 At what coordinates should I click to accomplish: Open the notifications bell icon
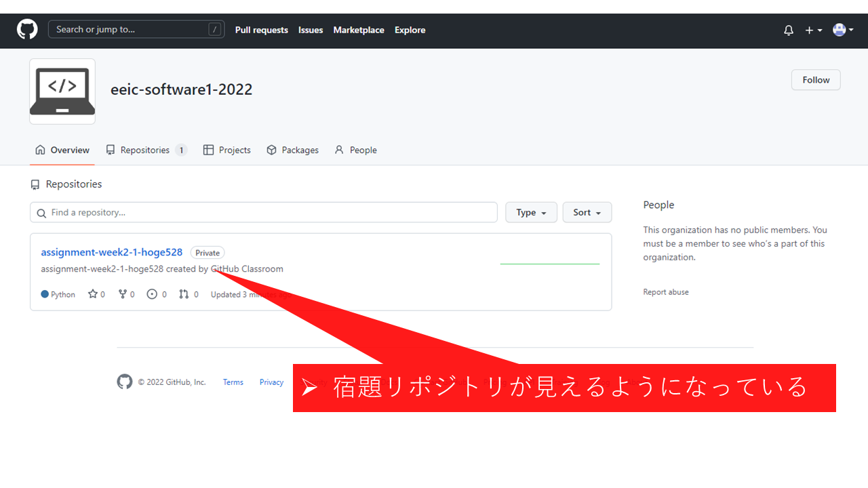[788, 30]
